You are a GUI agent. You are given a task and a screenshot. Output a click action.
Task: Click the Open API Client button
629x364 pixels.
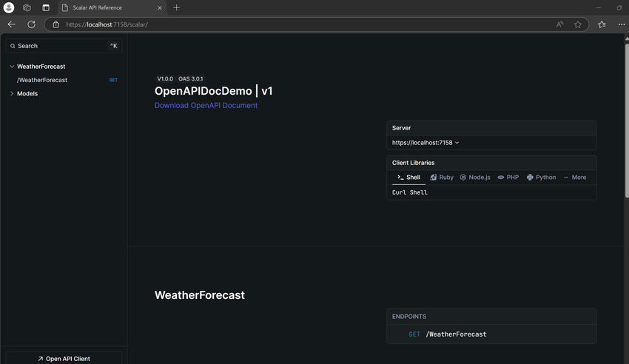point(64,358)
